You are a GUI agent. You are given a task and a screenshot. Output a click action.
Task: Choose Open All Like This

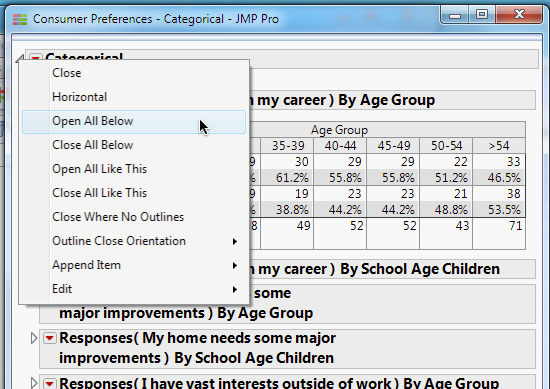point(134,169)
